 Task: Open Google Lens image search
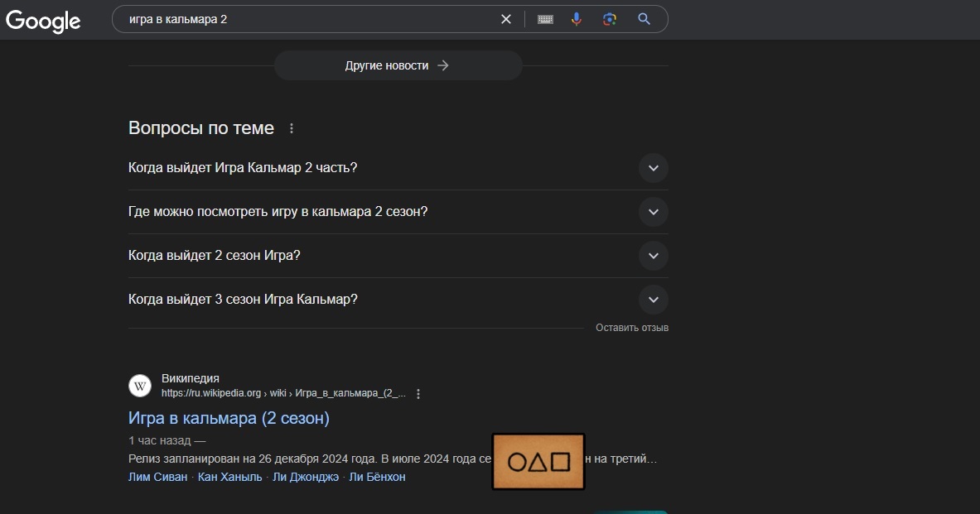point(610,19)
